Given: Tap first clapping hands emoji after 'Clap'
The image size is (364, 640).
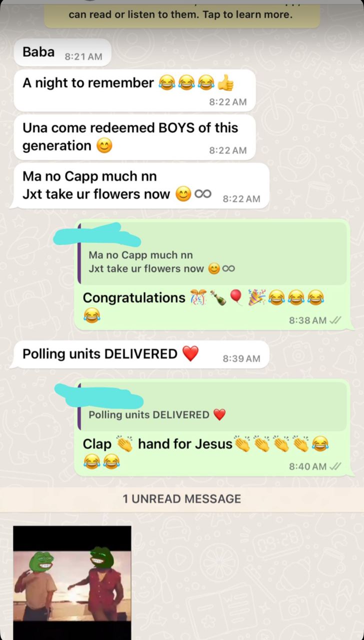Looking at the screenshot, I should 125,444.
